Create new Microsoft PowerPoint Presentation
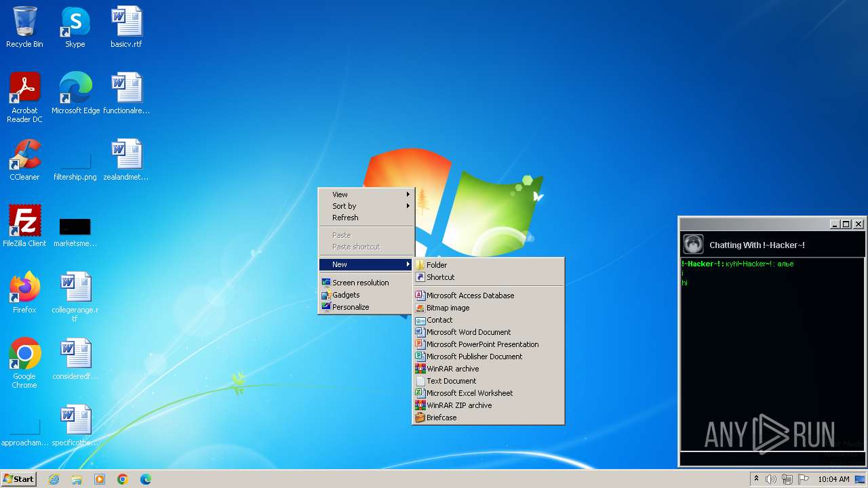Screen dimensions: 868x488 click(x=488, y=344)
